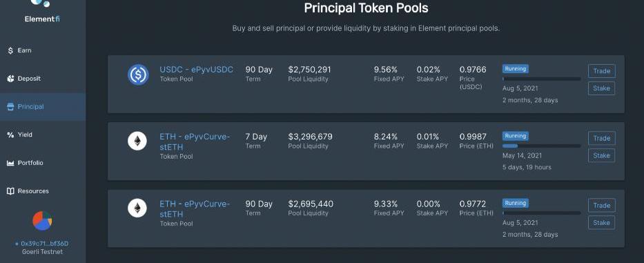
Task: Click the Yield percent icon
Action: (10, 135)
